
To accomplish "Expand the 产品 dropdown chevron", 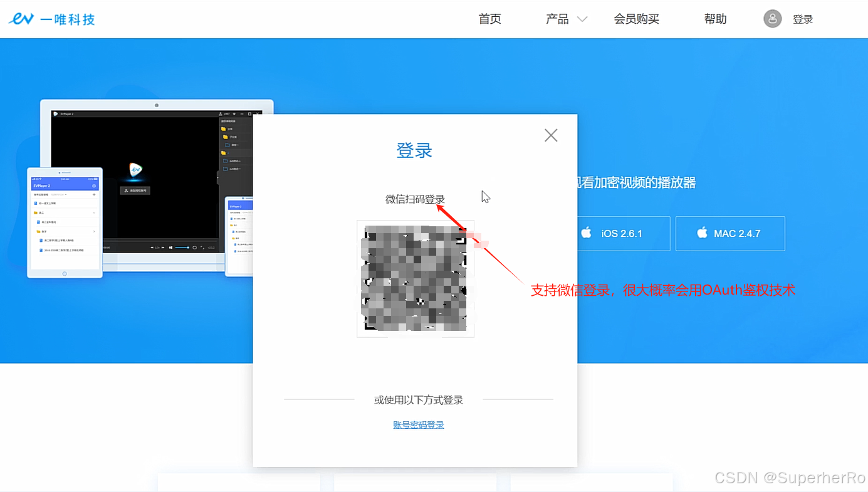I will tap(582, 19).
